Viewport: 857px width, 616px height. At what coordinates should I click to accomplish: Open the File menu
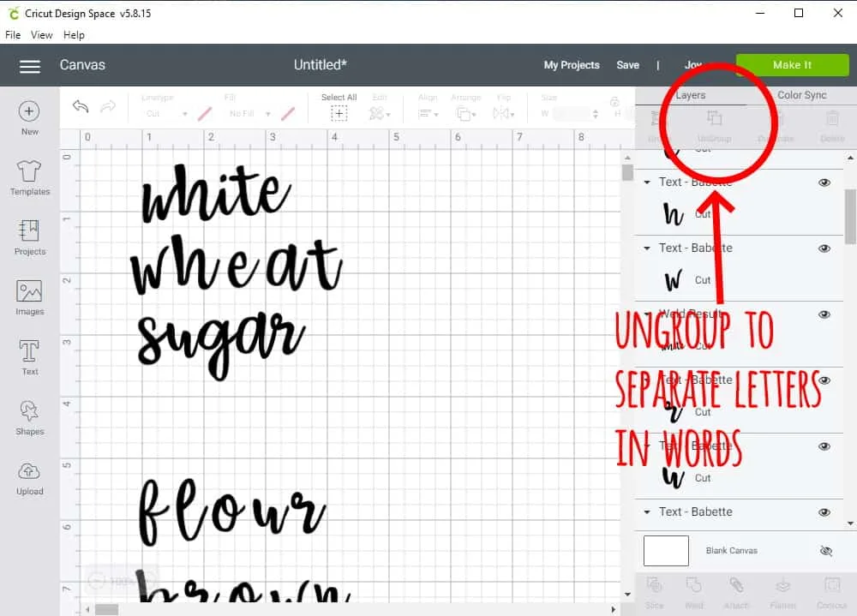coord(13,35)
